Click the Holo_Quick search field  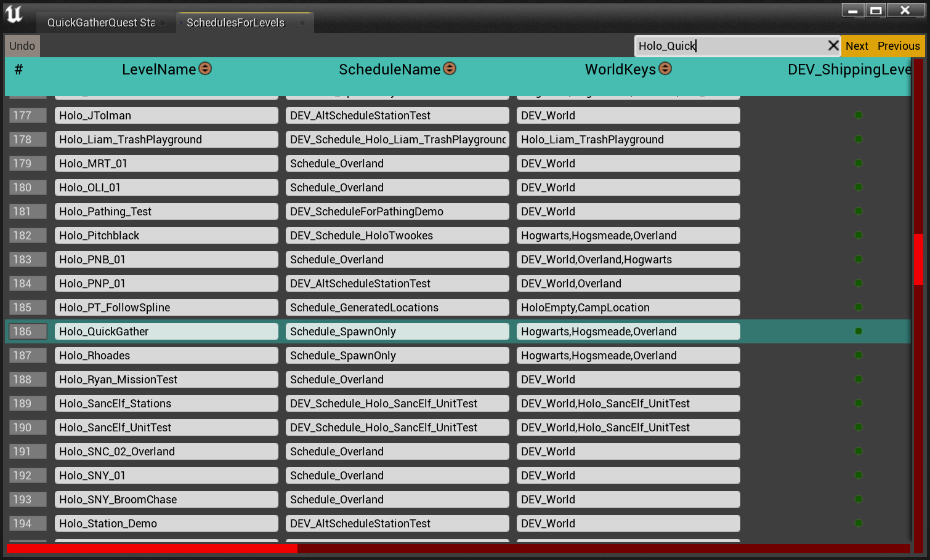[730, 46]
